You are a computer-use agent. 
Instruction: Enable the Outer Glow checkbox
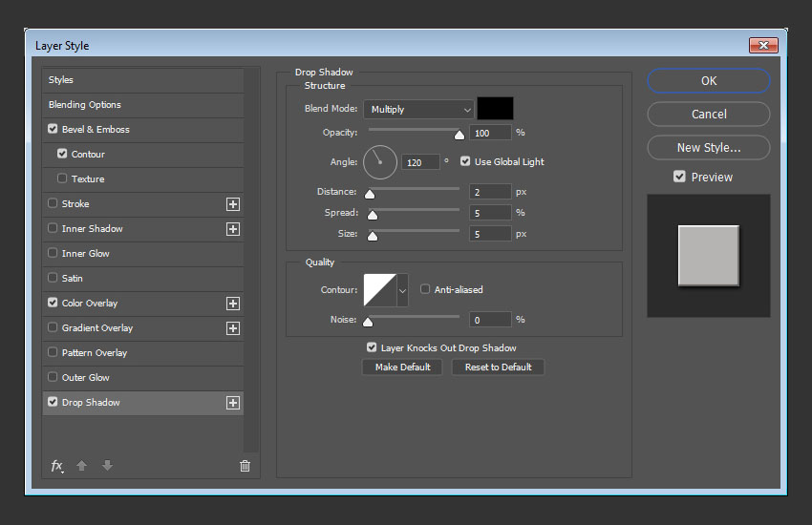(x=53, y=377)
